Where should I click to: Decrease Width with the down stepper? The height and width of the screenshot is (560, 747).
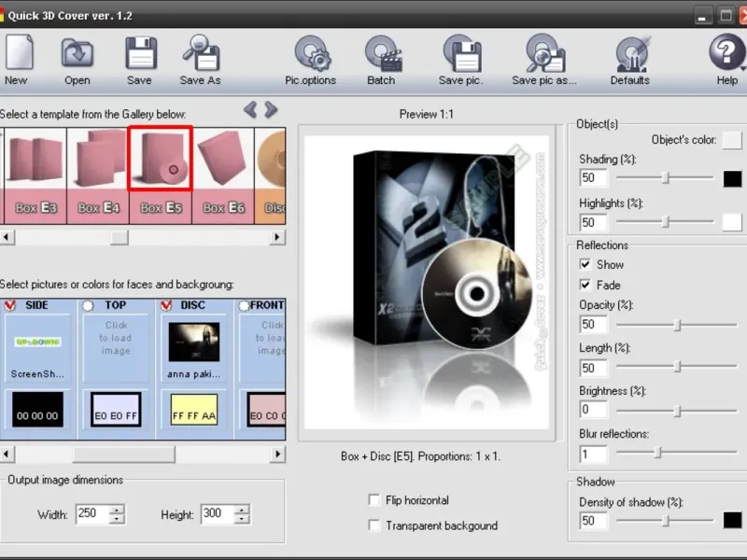(117, 519)
